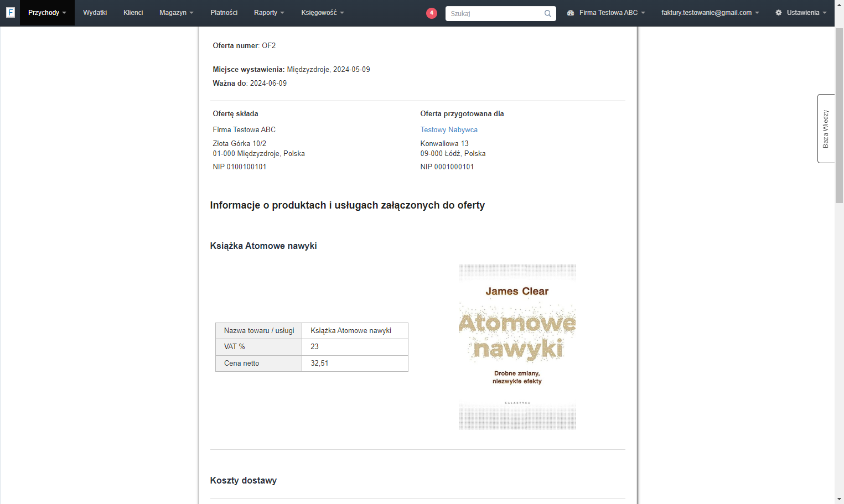Expand the Magazyn dropdown

pyautogui.click(x=177, y=13)
